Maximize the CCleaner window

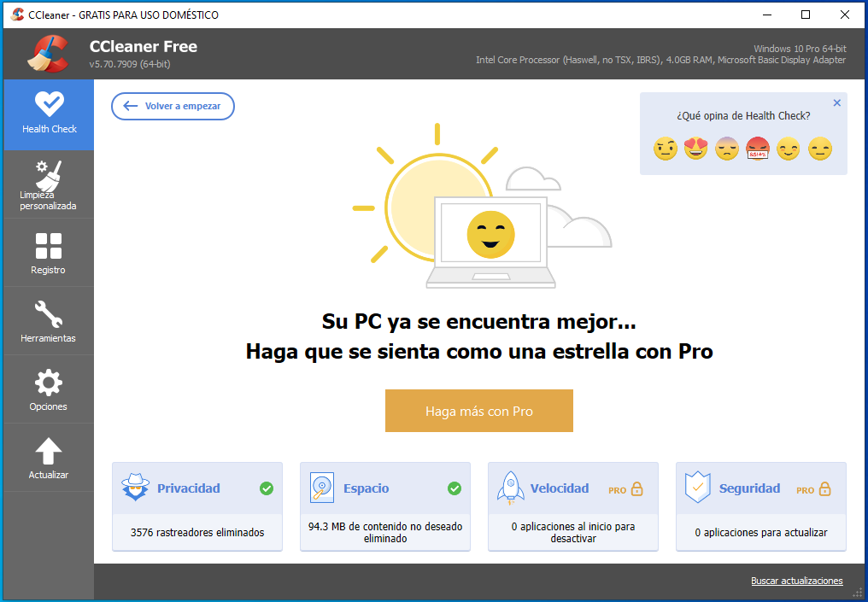pyautogui.click(x=806, y=15)
